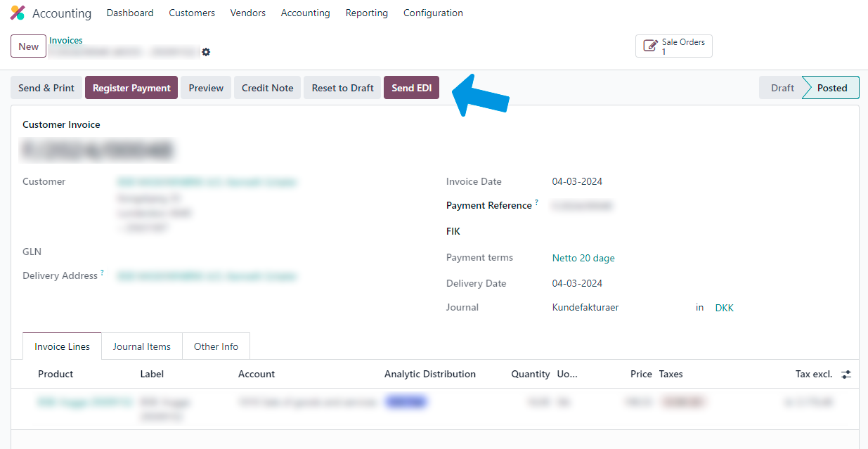Open the Dashboard menu

tap(130, 13)
